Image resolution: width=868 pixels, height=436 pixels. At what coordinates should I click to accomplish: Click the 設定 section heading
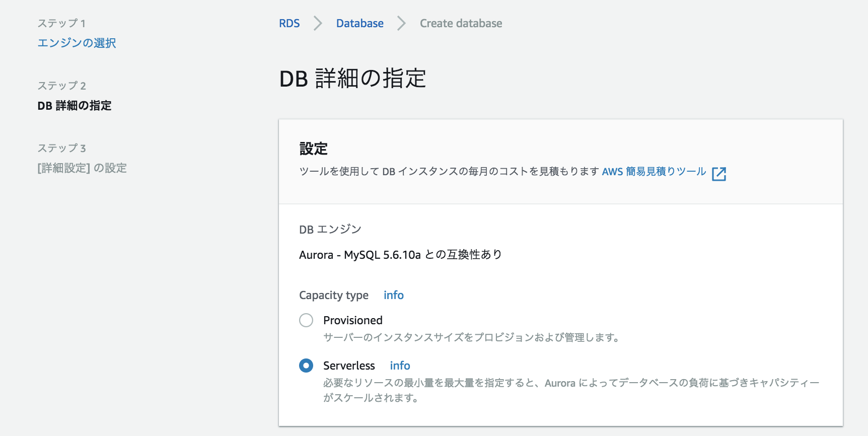click(x=314, y=149)
